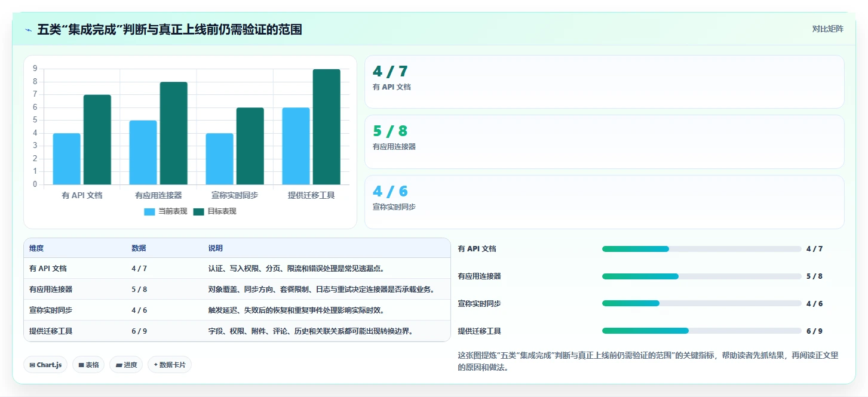This screenshot has height=397, width=868.
Task: Click y-axis label 9 on chart
Action: [x=35, y=69]
